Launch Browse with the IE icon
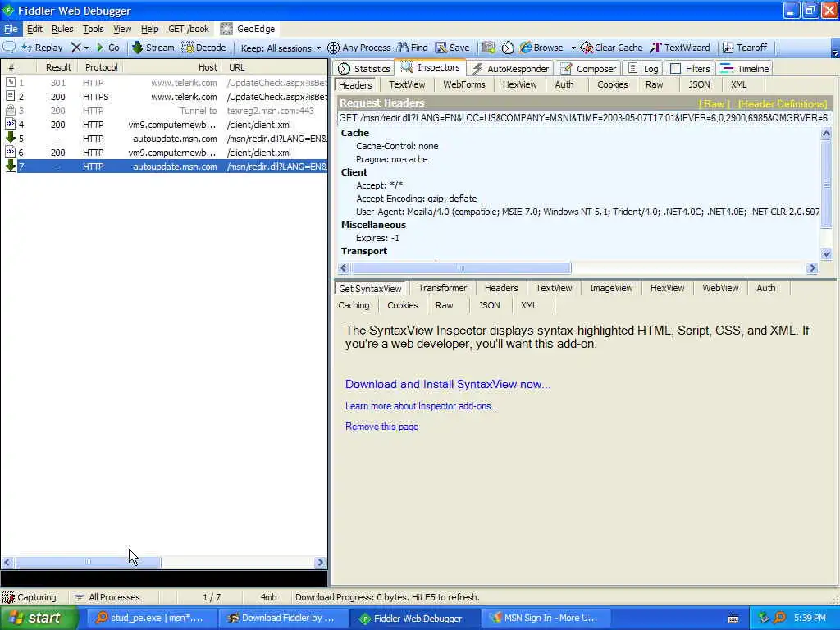Screen dimensions: 840x630 point(541,48)
